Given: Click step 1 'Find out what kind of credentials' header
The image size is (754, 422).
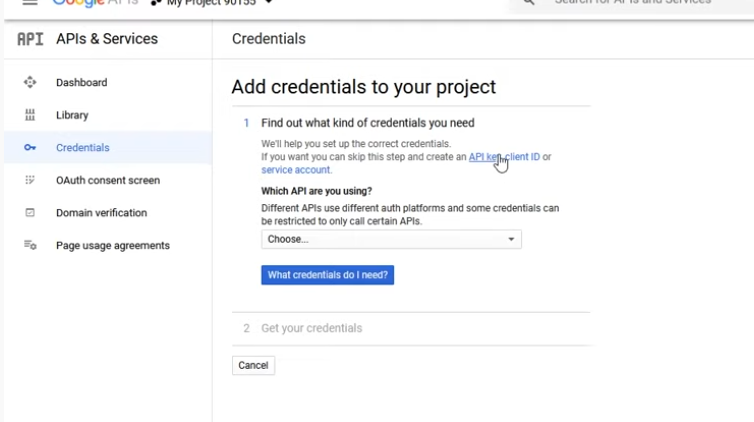Looking at the screenshot, I should [367, 123].
